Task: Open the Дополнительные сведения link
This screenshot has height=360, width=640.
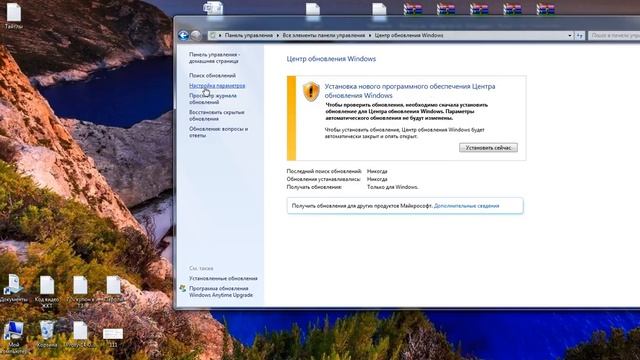Action: pos(466,206)
